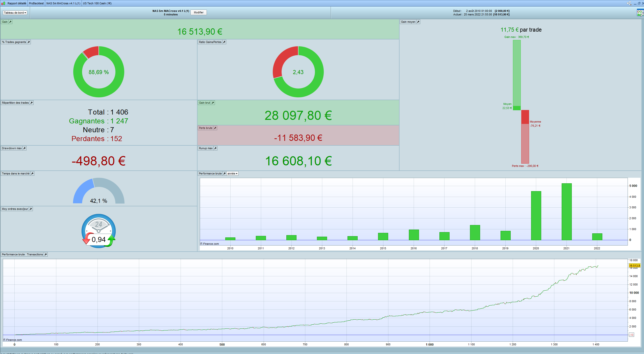This screenshot has height=354, width=644.
Task: Click the 2021 bar in yearly chart
Action: pyautogui.click(x=566, y=212)
